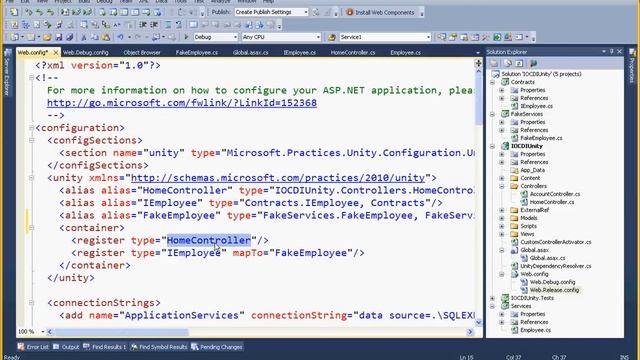
Task: Switch to the Object Browser tab
Action: (142, 53)
